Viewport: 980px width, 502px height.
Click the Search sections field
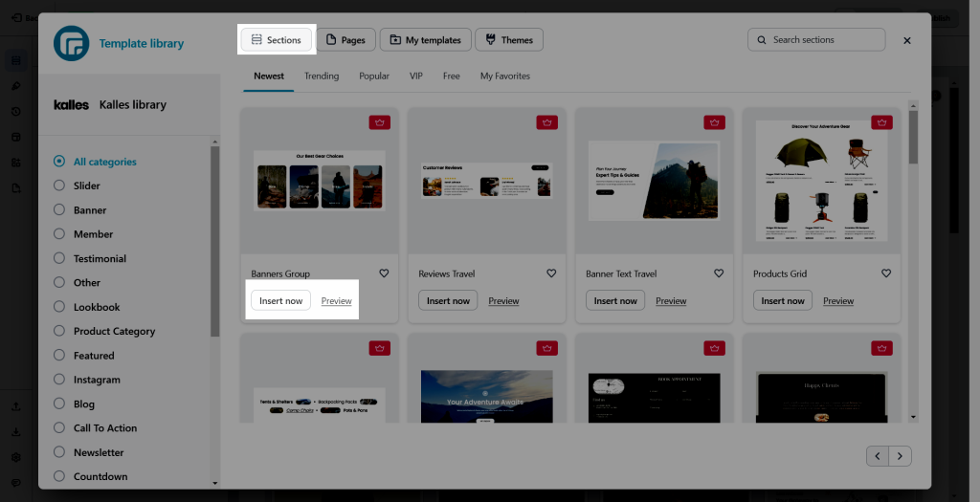point(816,39)
